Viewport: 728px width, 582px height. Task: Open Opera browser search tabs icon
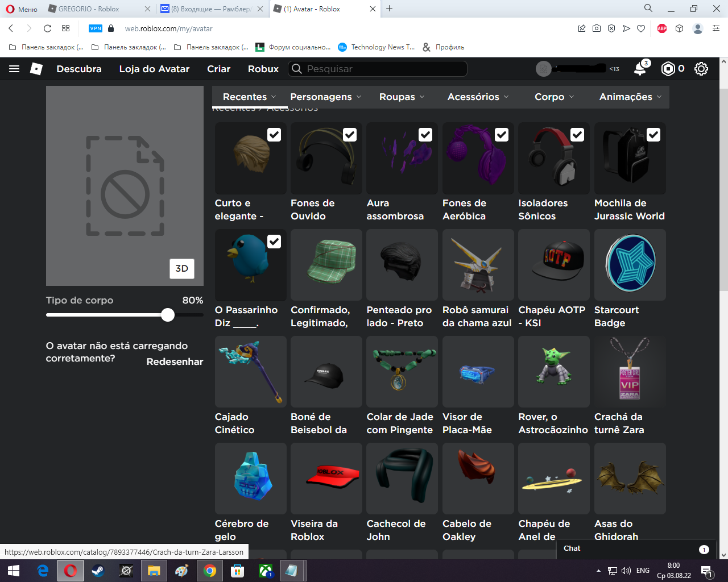point(648,9)
